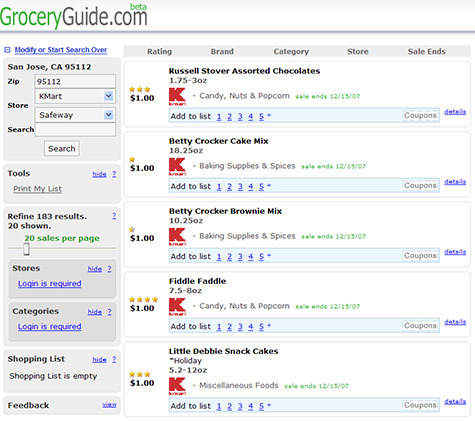Hide the Categories filter panel
Screen dimensions: 475x421
95,312
